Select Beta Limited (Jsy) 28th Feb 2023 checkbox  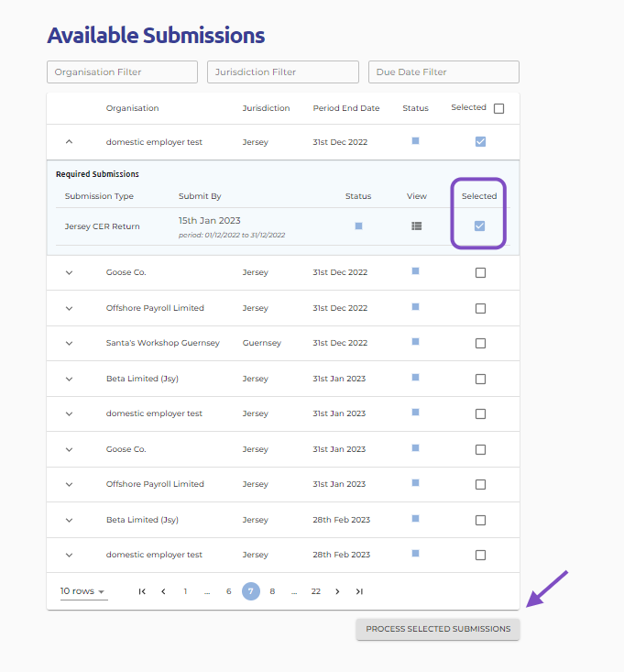pos(480,521)
